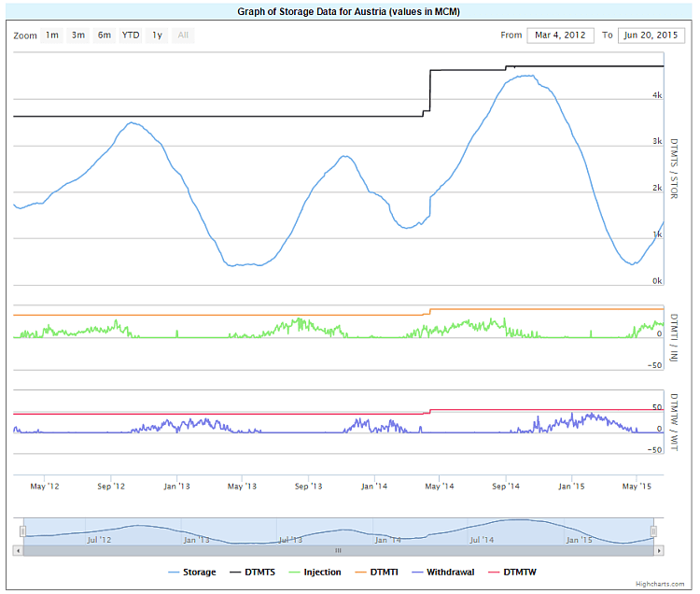Toggle the DTMTS series in the legend
This screenshot has height=594, width=700.
(x=253, y=573)
